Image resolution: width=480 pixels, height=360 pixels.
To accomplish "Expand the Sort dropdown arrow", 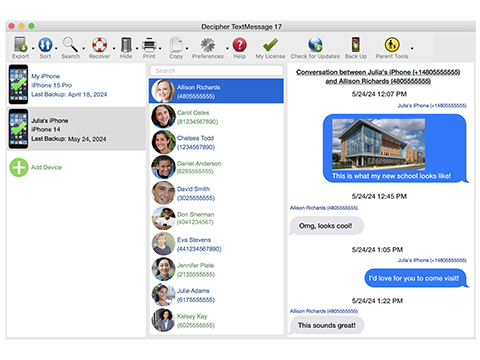I will 56,48.
